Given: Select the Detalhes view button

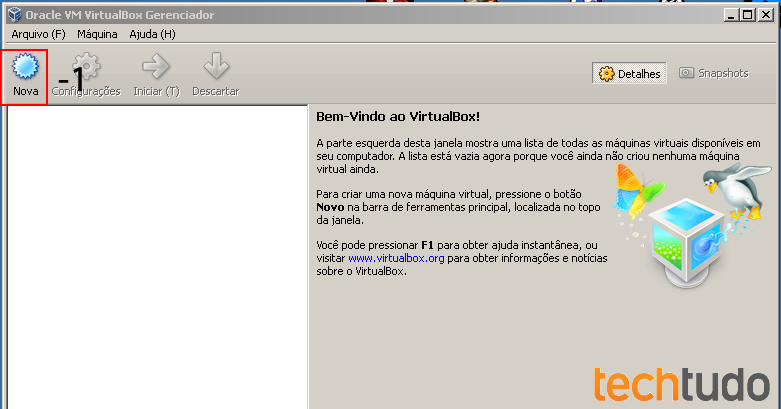Looking at the screenshot, I should (x=629, y=73).
